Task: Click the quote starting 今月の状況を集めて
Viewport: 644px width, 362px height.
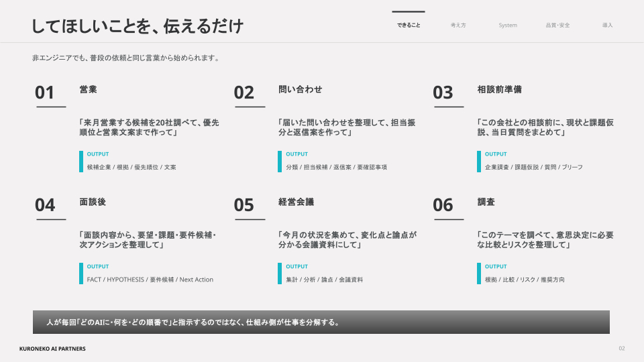Action: 347,240
